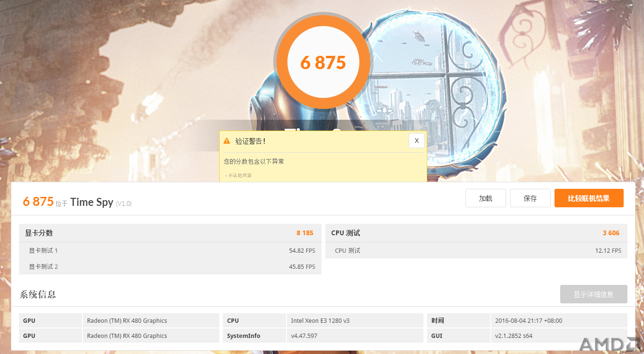Click the 54.82 FPS value

point(302,251)
